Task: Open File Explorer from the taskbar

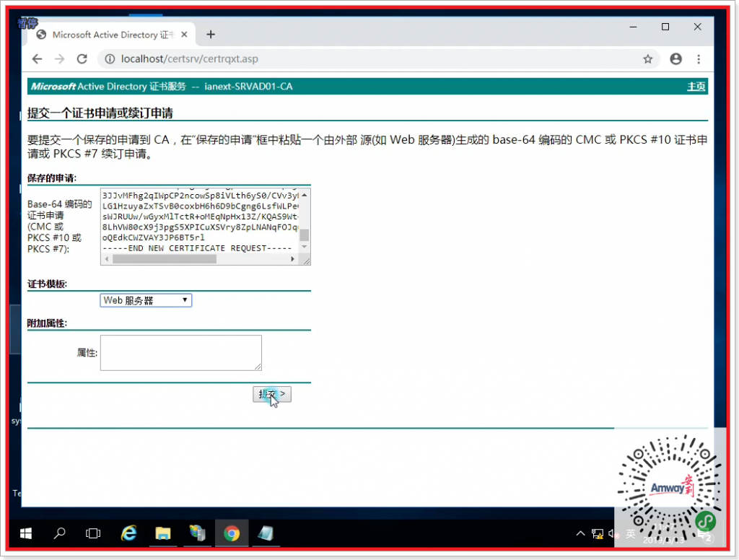Action: pyautogui.click(x=163, y=534)
